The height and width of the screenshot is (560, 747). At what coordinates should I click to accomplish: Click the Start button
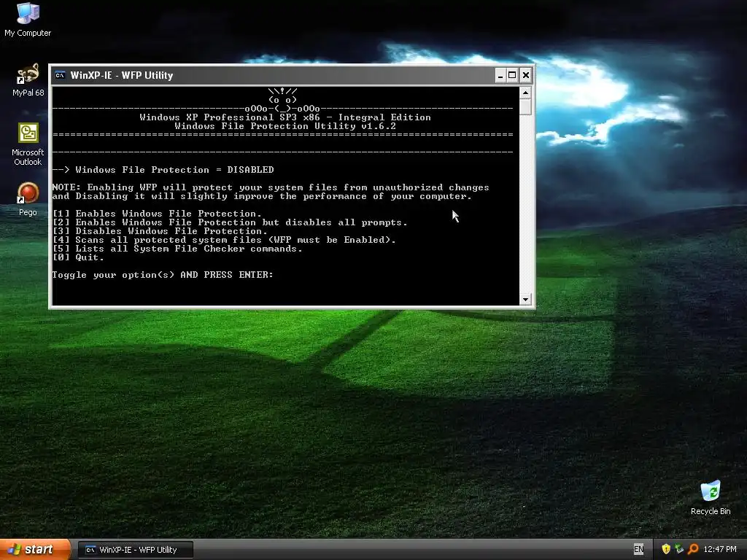tap(35, 550)
